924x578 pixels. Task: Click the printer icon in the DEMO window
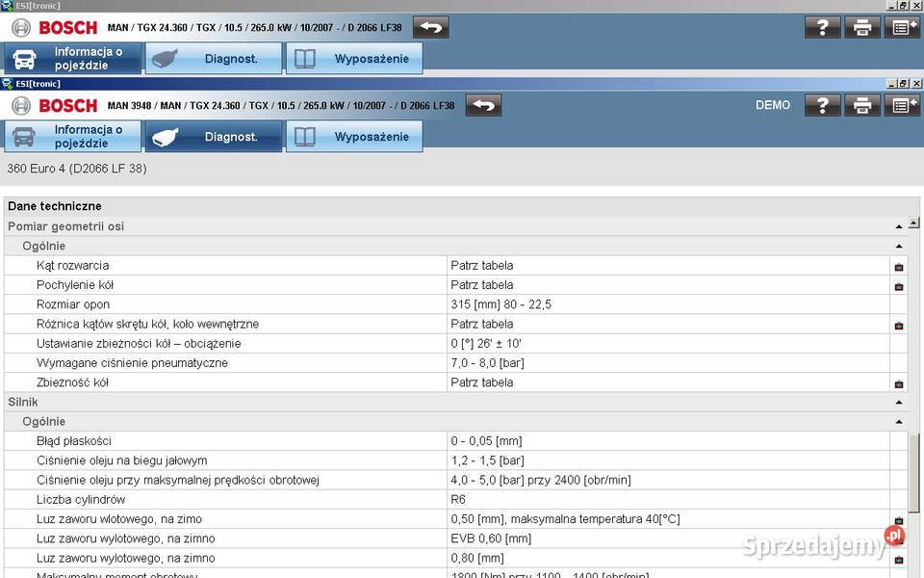point(862,105)
